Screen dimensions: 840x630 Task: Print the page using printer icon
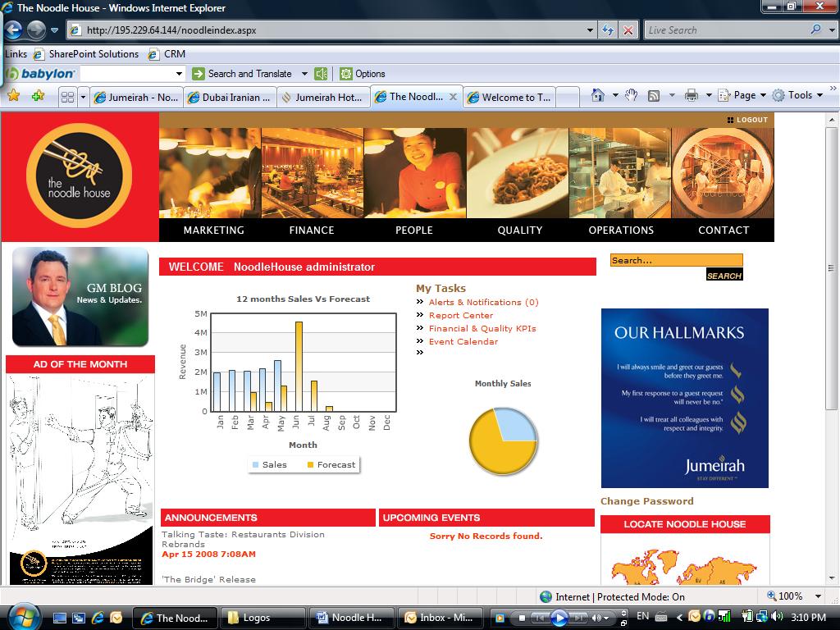pyautogui.click(x=692, y=95)
